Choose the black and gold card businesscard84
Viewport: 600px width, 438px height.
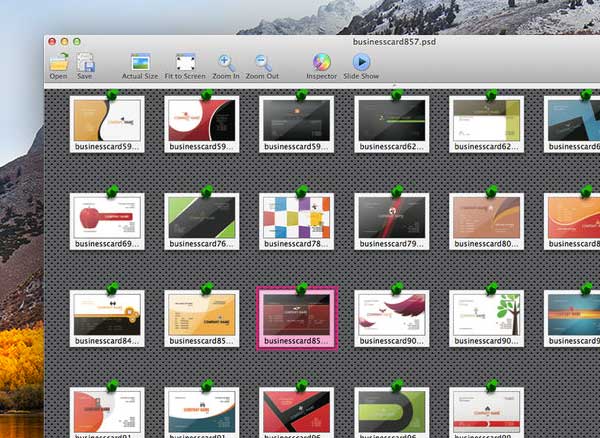pyautogui.click(x=107, y=318)
